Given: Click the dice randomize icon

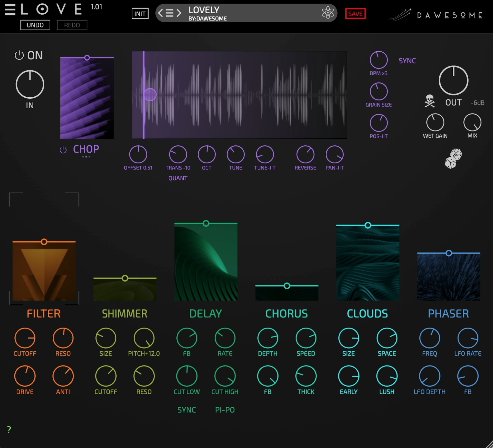Looking at the screenshot, I should [x=453, y=158].
